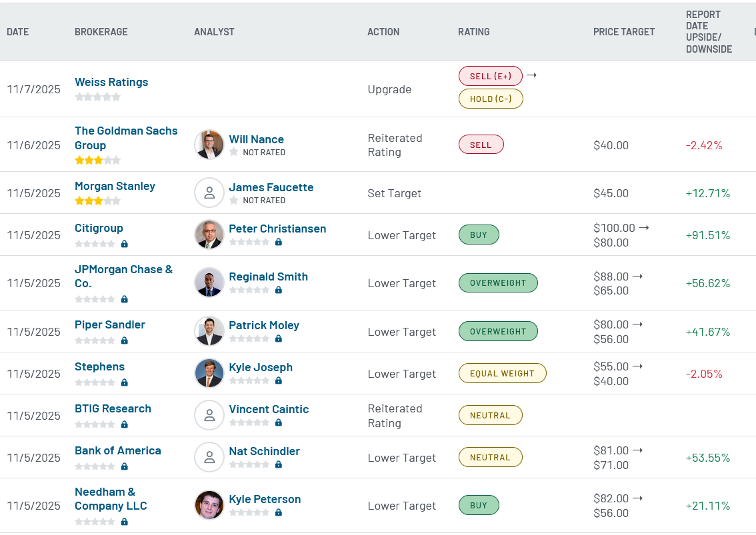Click Weiss Ratings star rating

coord(98,97)
